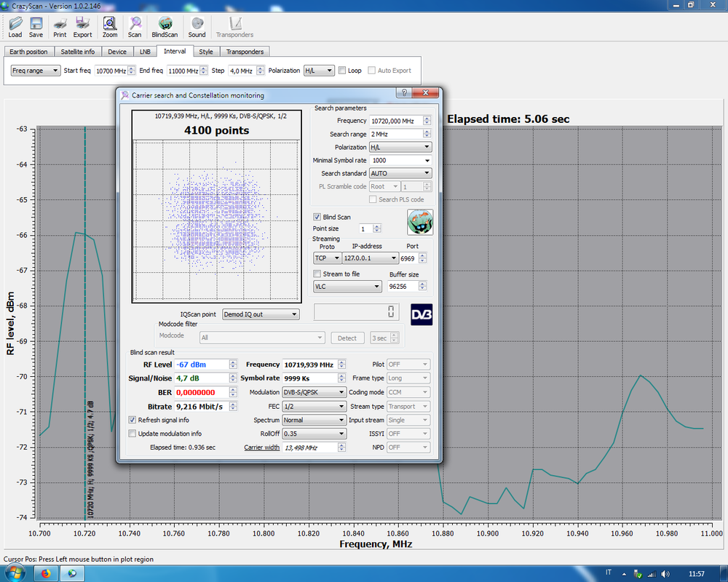Uncheck the Blind Scan checkbox
728x582 pixels.
tap(317, 217)
